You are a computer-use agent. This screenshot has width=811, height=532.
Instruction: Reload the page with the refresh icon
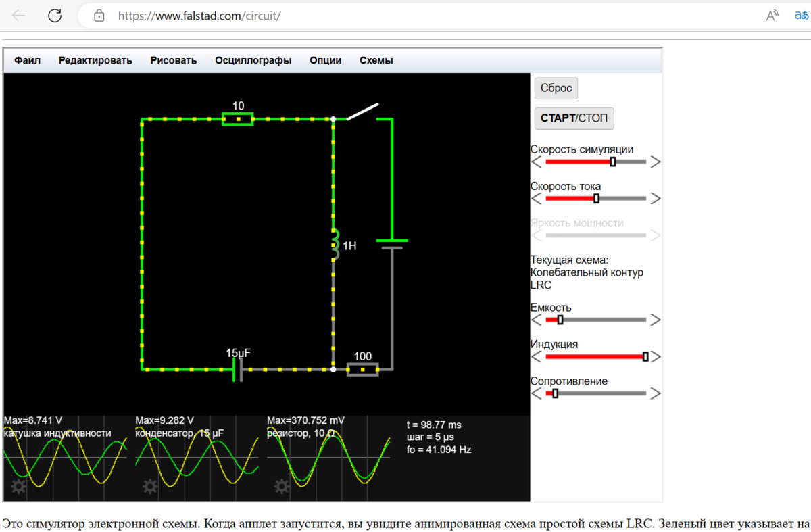[55, 15]
